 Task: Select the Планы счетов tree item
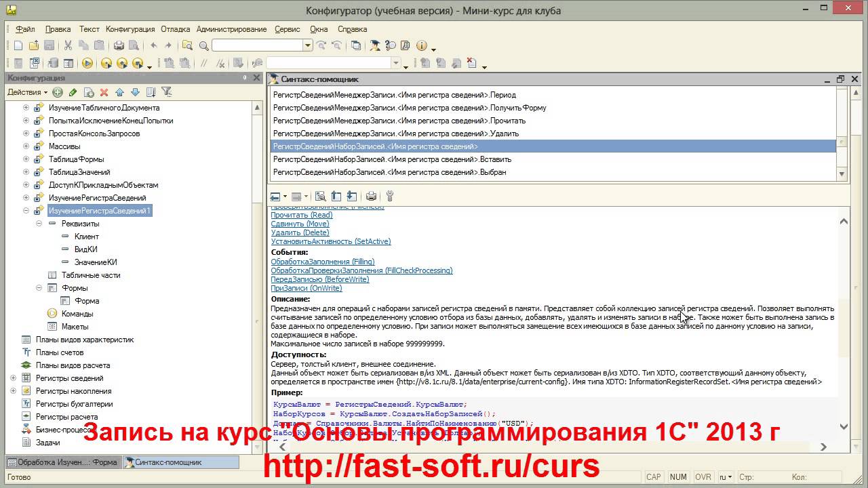(x=60, y=352)
